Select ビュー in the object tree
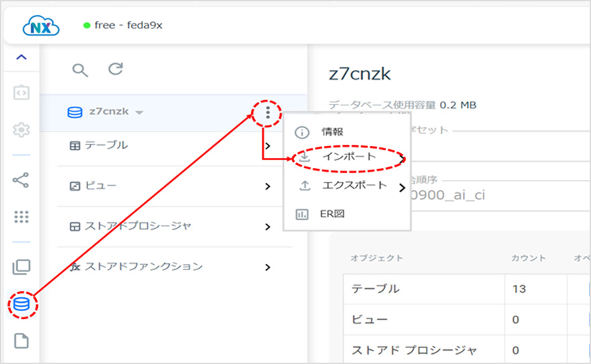 [x=101, y=186]
